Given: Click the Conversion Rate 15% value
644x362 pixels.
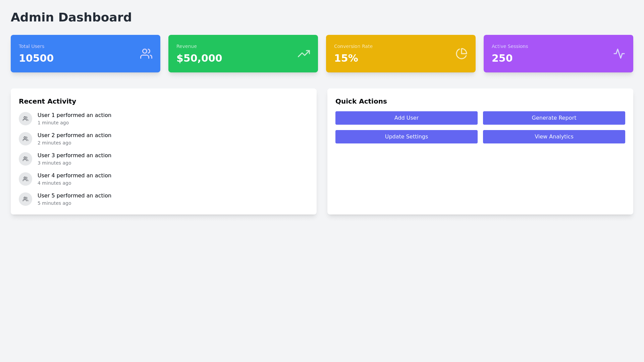Looking at the screenshot, I should click(346, 58).
